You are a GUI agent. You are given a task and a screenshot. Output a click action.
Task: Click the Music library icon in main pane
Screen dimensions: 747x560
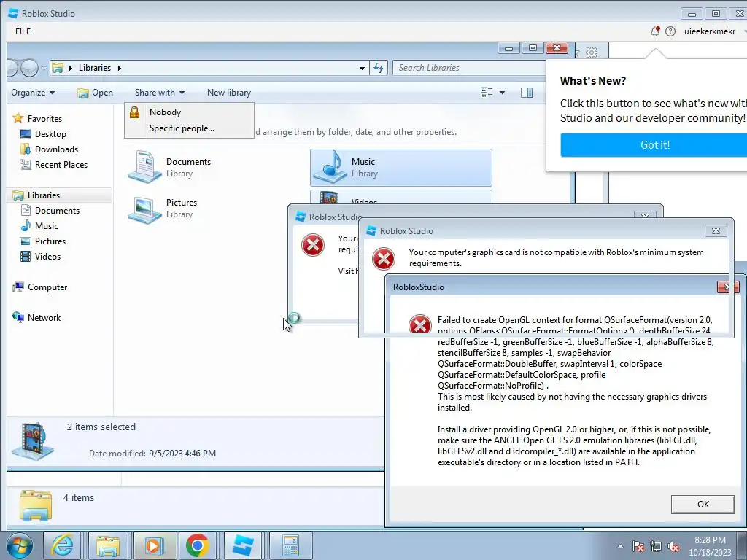click(330, 167)
